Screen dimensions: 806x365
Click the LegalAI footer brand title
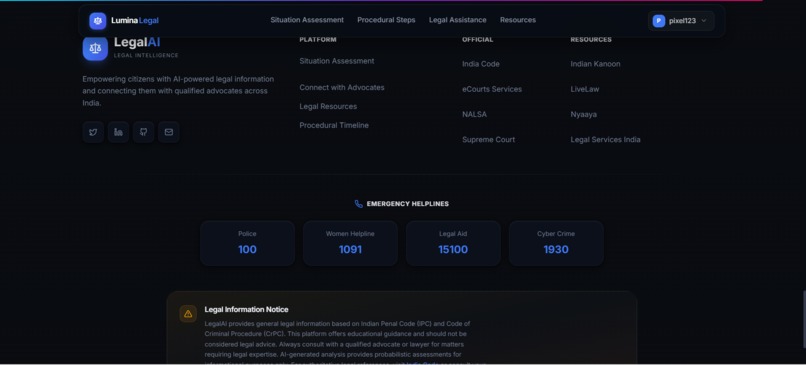137,42
